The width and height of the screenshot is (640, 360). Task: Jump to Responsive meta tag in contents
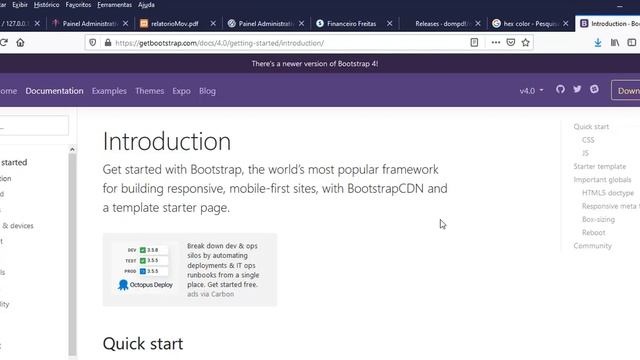[611, 206]
